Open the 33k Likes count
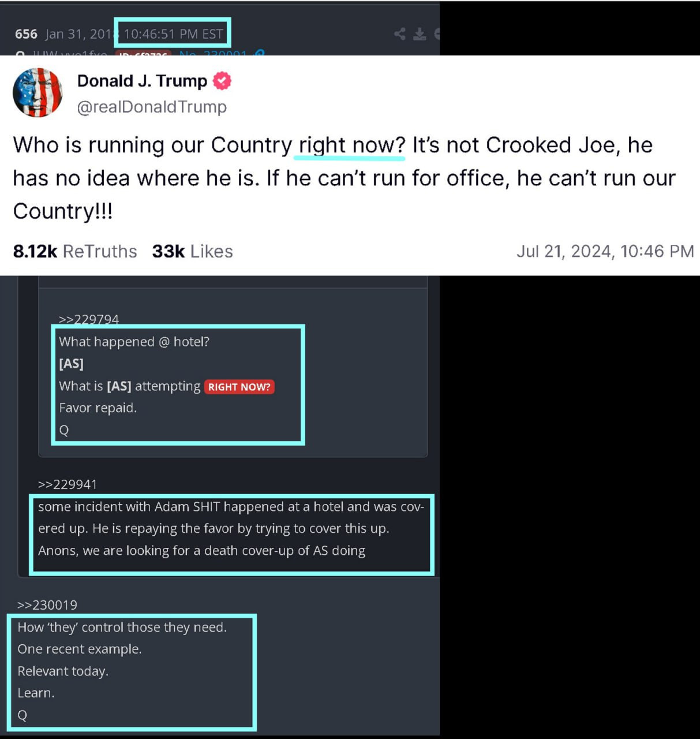Viewport: 700px width, 739px height. coord(192,251)
